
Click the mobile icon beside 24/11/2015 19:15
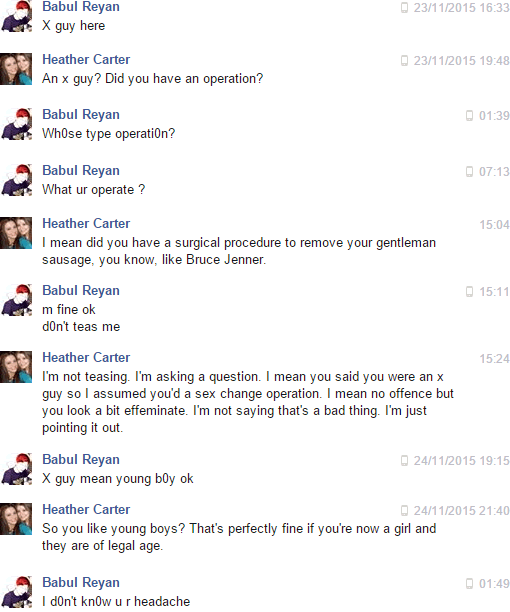coord(404,461)
